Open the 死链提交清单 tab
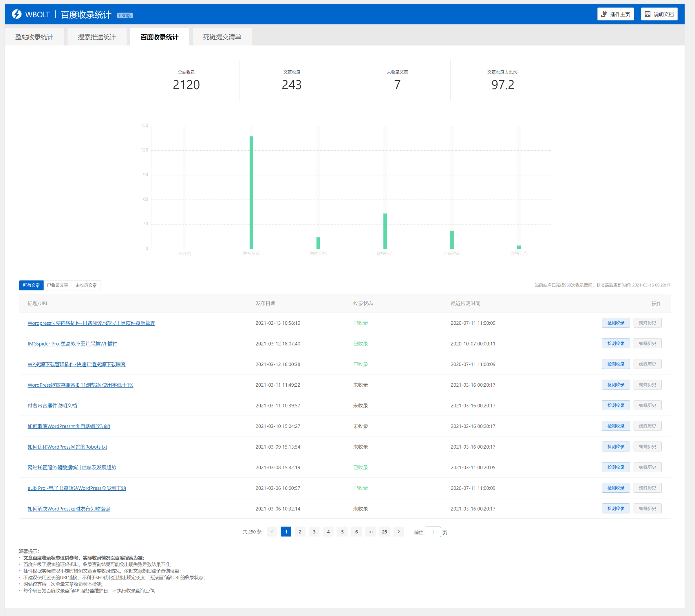This screenshot has width=695, height=616. (x=222, y=37)
